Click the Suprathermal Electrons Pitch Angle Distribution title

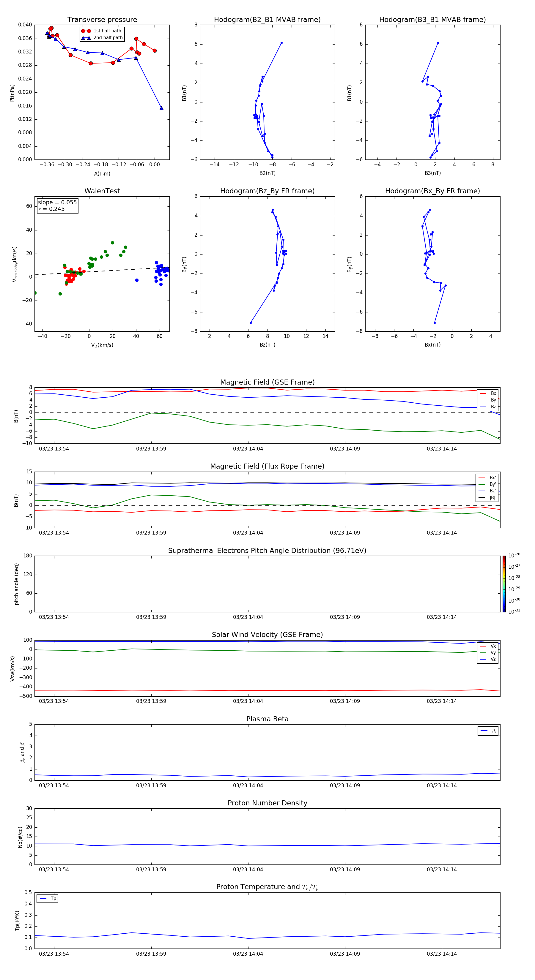267,551
